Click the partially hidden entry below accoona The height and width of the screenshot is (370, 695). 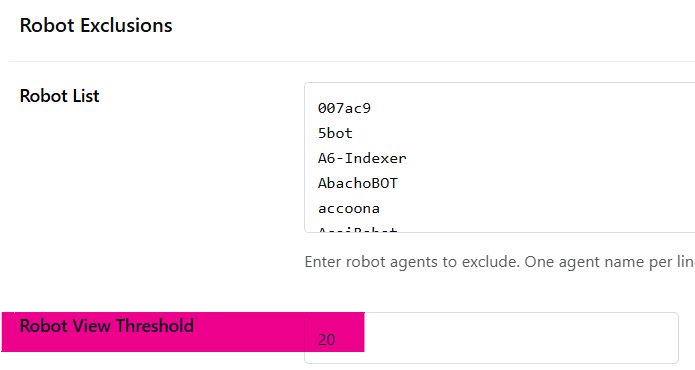(x=357, y=230)
